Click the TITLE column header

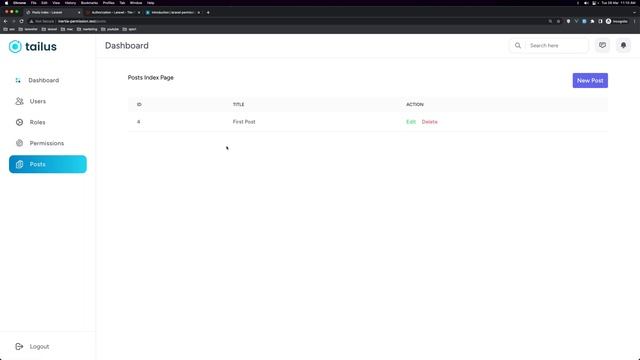point(238,104)
